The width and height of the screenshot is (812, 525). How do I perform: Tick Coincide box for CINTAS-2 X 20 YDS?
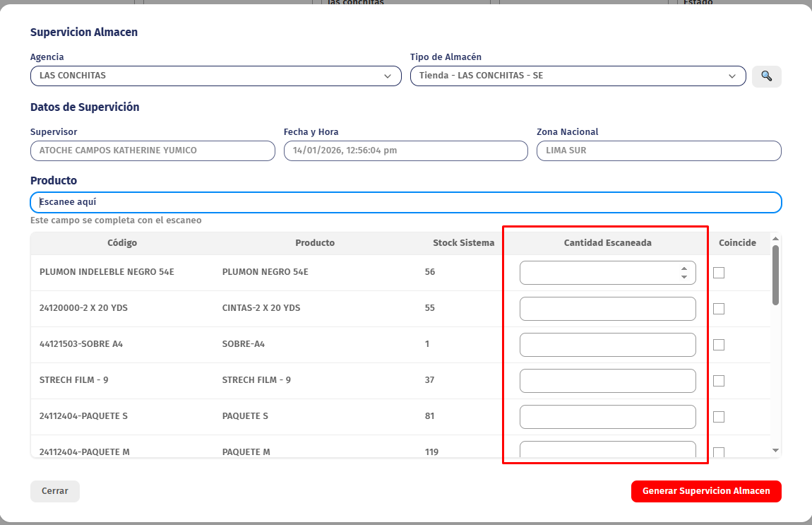click(x=719, y=309)
